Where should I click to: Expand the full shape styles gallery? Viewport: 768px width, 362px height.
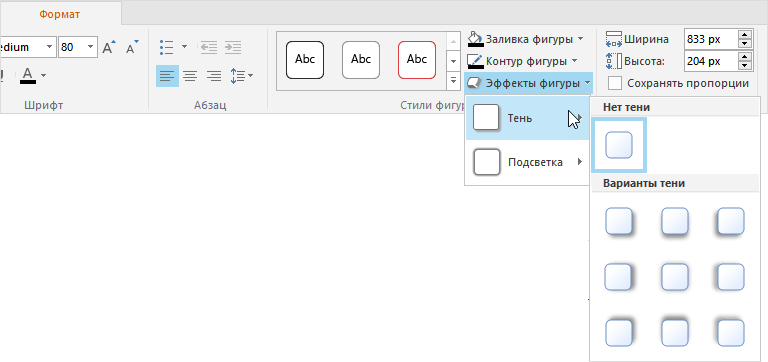453,81
